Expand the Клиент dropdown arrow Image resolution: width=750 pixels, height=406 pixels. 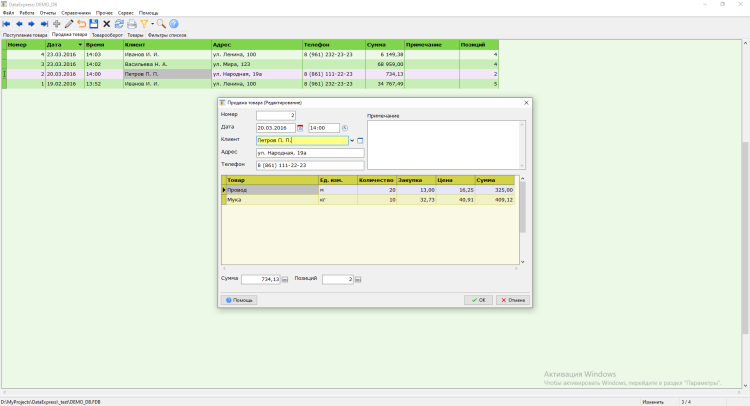click(352, 141)
